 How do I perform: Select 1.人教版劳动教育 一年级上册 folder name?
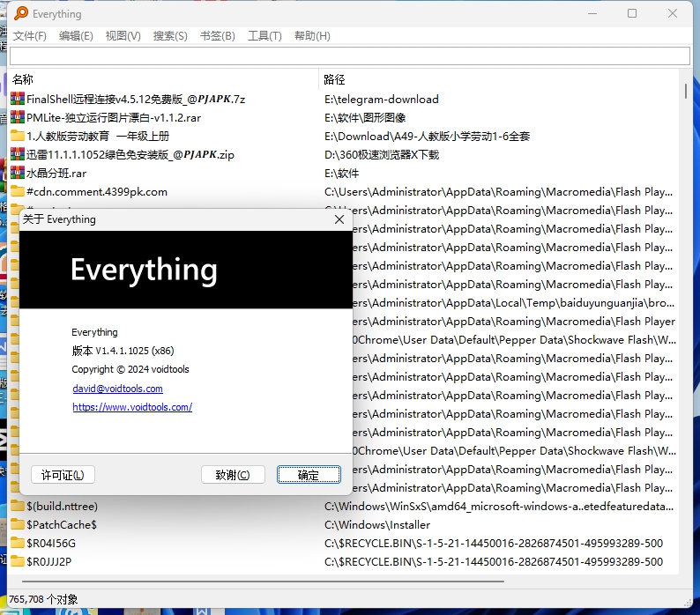coord(98,136)
